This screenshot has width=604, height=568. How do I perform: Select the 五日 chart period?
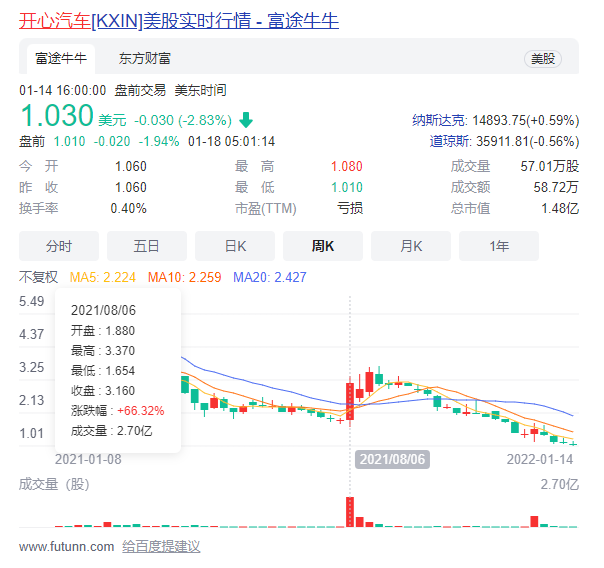(x=147, y=246)
